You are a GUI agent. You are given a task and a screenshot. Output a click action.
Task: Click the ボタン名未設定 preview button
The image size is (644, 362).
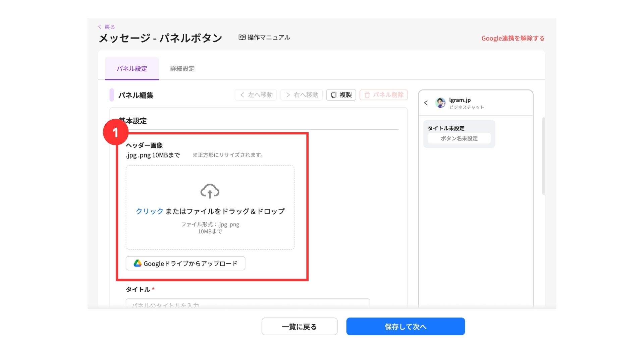coord(459,138)
